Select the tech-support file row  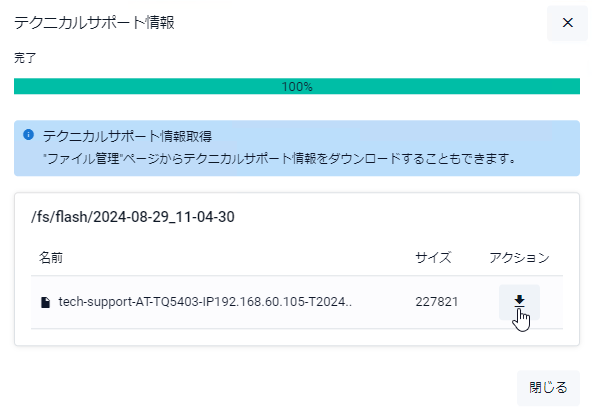coord(297,302)
